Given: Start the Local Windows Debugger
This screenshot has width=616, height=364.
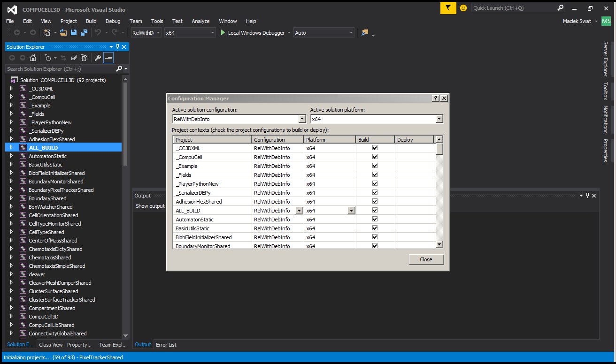Looking at the screenshot, I should pyautogui.click(x=253, y=33).
